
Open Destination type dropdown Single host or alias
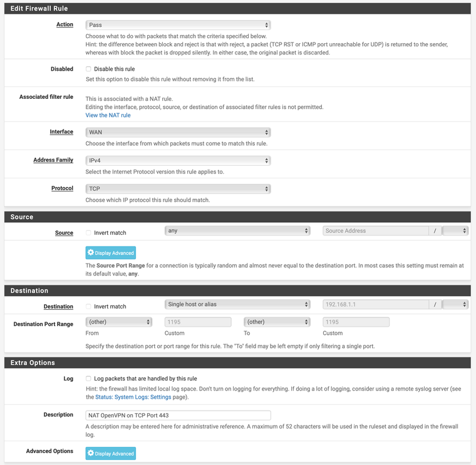click(237, 304)
